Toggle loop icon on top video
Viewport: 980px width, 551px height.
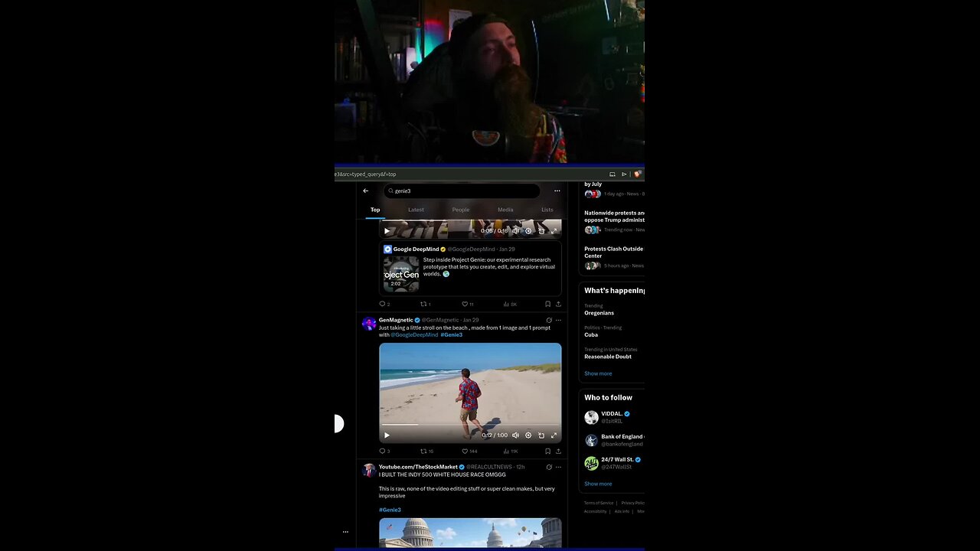click(x=541, y=230)
